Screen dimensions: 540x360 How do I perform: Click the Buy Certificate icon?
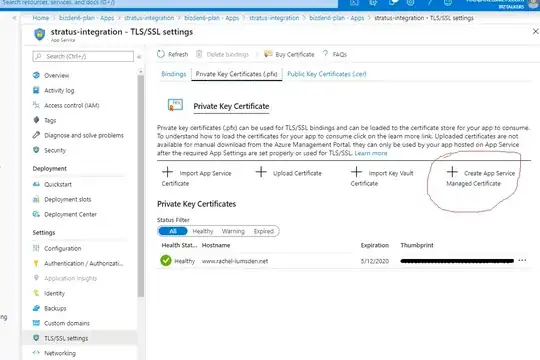click(268, 54)
